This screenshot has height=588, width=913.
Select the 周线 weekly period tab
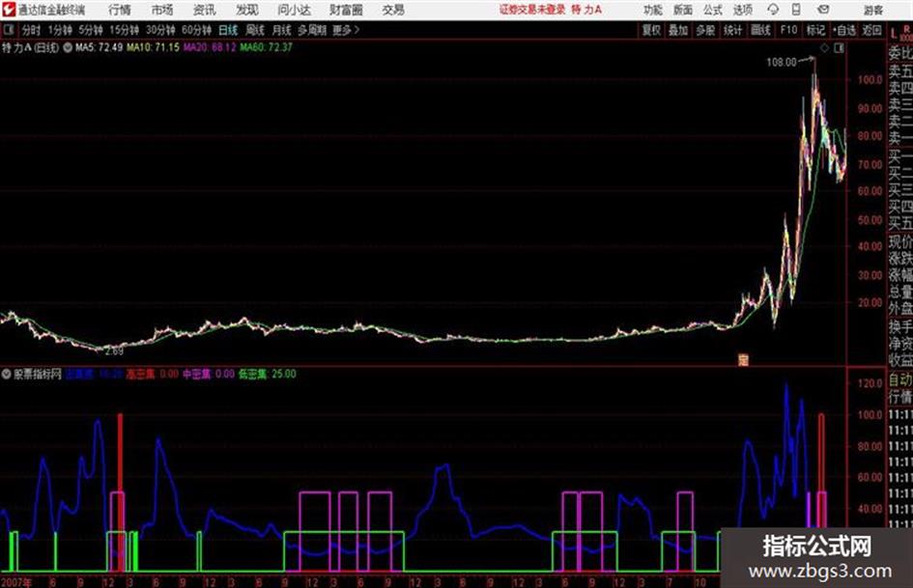click(x=255, y=30)
